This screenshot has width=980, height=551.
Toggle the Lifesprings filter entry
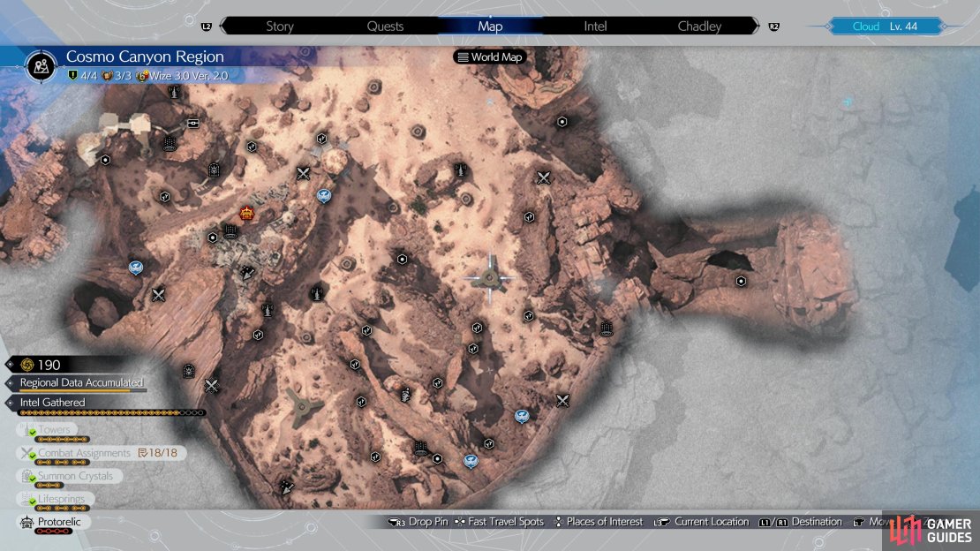point(55,499)
